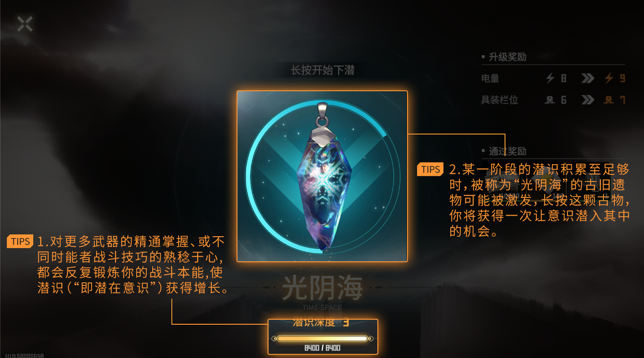Click the cyan circular progress ring
The width and height of the screenshot is (644, 358).
point(322,176)
